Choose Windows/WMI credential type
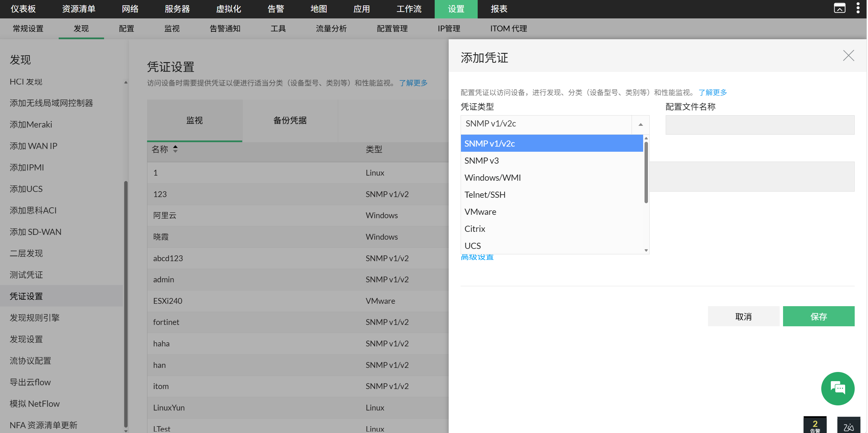This screenshot has height=433, width=868. [x=551, y=178]
